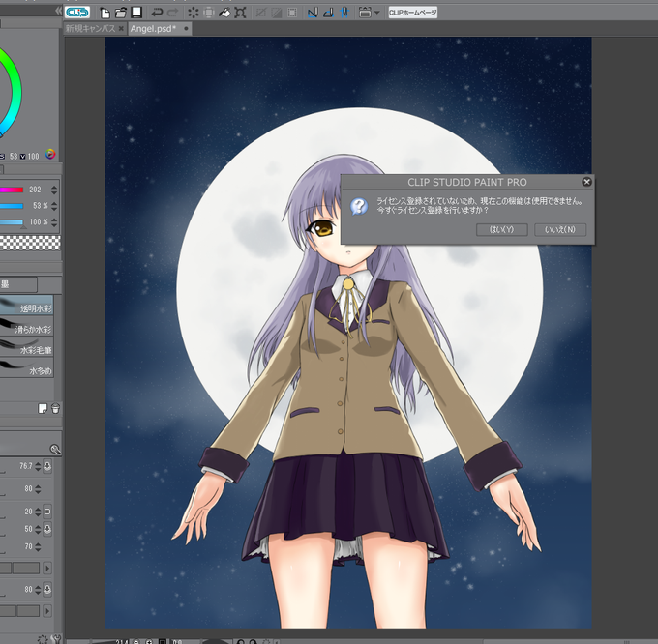Open pressure dynamics next to 76.7
Image resolution: width=658 pixels, height=644 pixels.
pyautogui.click(x=47, y=466)
